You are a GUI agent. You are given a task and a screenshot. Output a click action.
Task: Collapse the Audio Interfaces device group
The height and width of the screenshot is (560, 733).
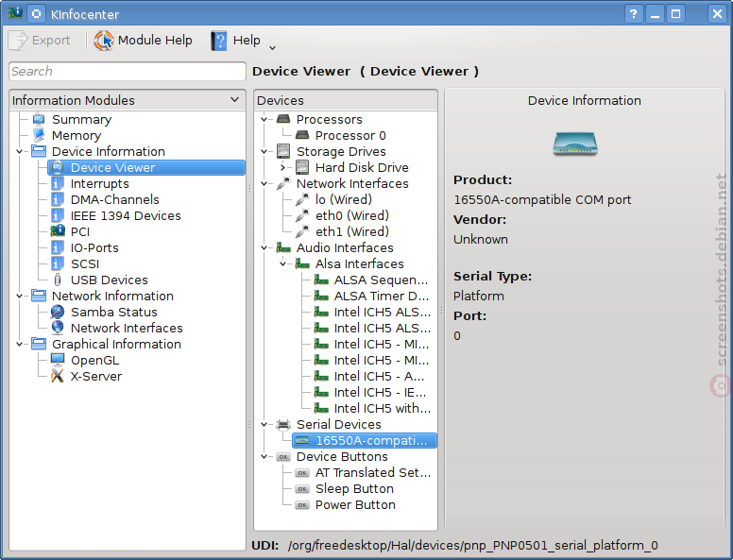[x=264, y=247]
